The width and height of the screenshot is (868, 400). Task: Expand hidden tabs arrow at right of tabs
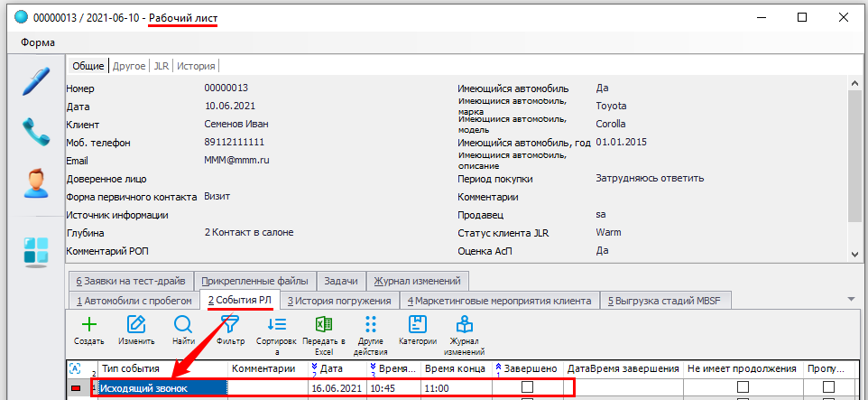click(x=851, y=299)
